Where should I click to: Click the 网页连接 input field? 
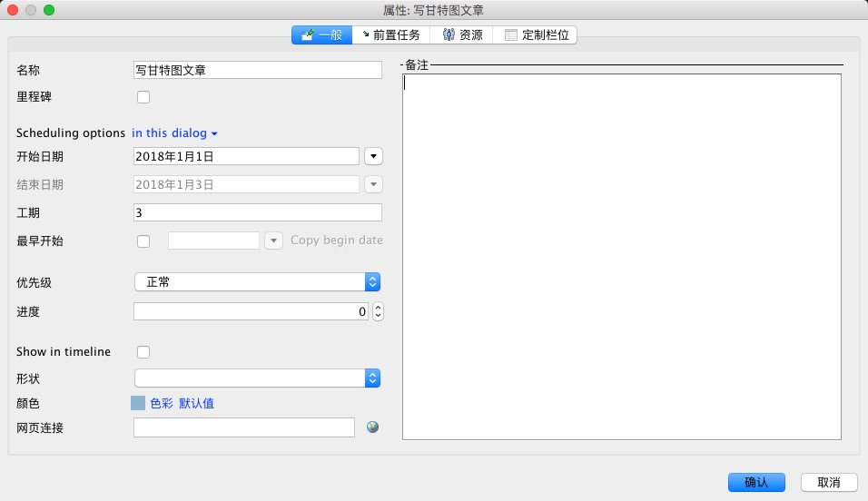[244, 427]
